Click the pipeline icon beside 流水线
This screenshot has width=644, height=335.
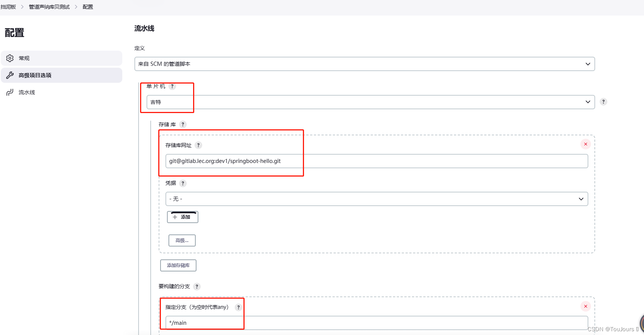pos(10,92)
